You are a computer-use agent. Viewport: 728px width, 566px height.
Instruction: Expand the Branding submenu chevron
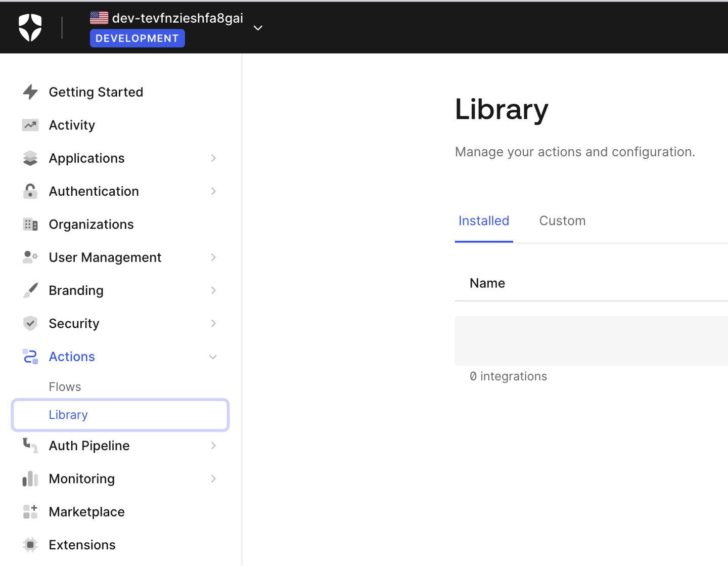[213, 290]
